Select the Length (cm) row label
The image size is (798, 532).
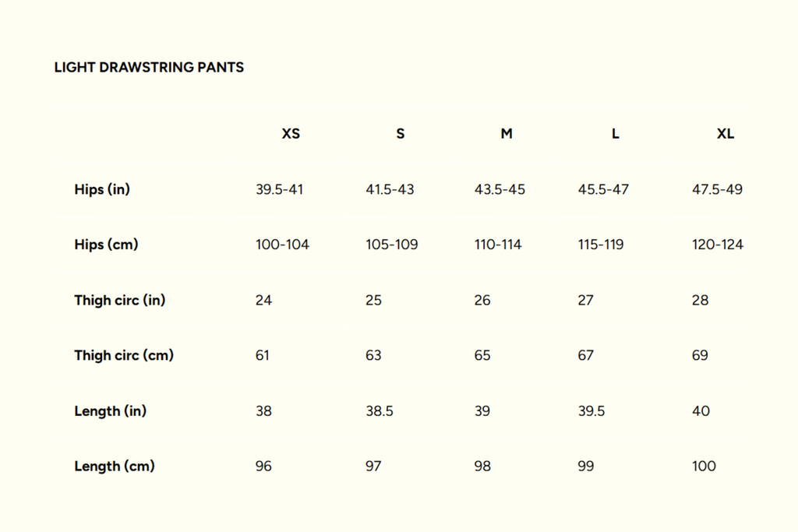(x=115, y=466)
